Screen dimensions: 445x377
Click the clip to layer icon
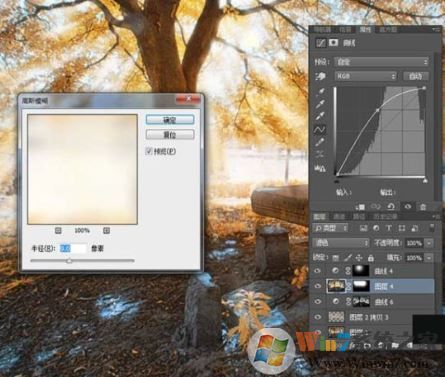coord(360,207)
